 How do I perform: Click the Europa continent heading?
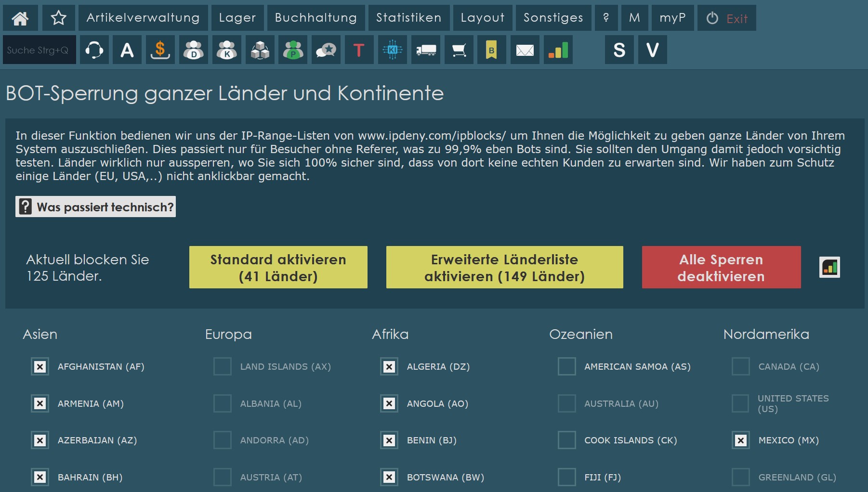(x=228, y=334)
